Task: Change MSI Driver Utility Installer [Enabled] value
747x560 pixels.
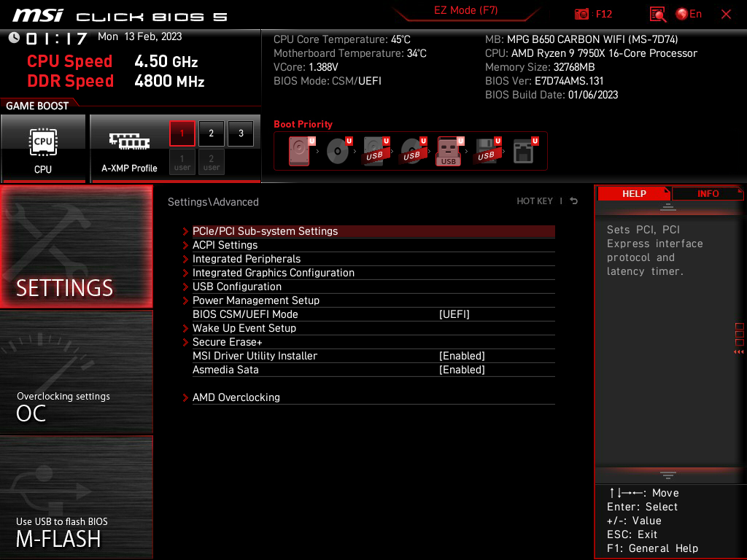Action: pyautogui.click(x=462, y=356)
